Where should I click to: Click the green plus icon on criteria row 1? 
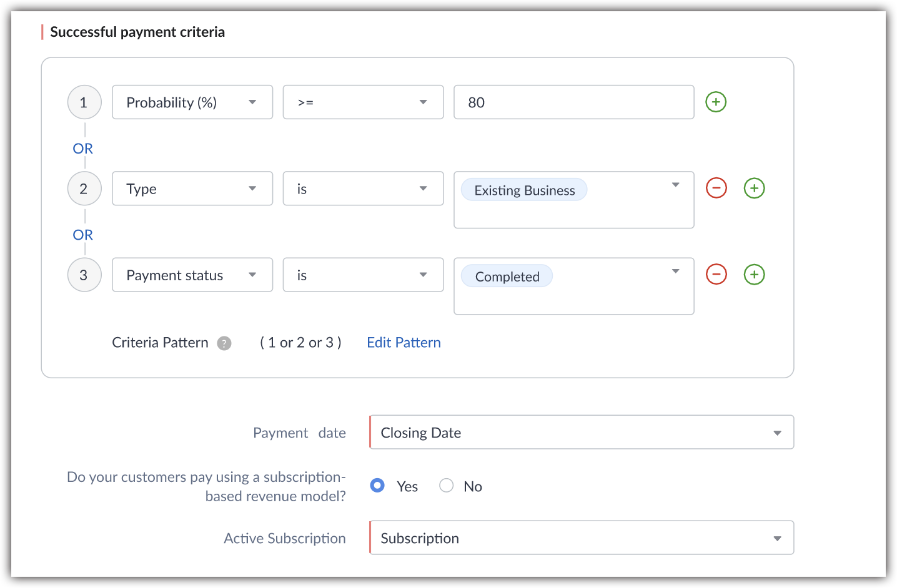[716, 102]
